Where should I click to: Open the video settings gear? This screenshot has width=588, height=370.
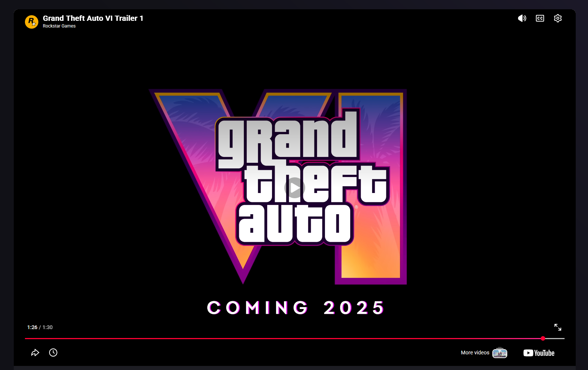[x=558, y=18]
